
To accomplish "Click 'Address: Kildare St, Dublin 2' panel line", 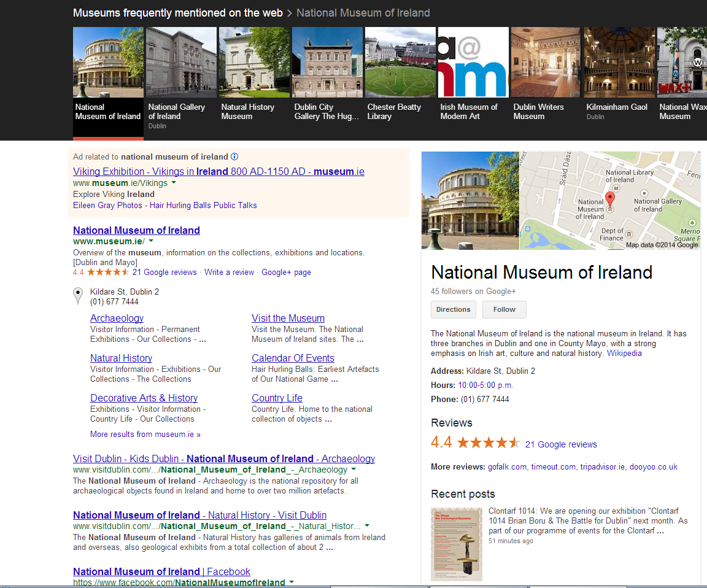I will [x=483, y=371].
